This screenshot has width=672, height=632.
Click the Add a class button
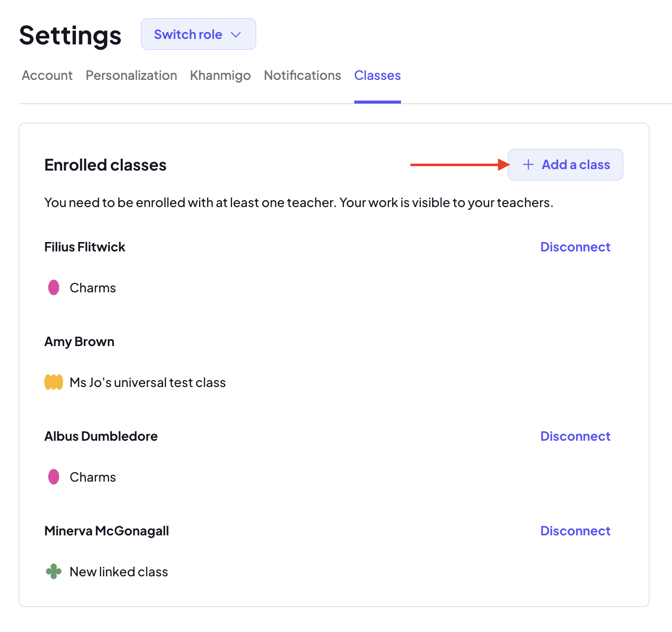566,165
